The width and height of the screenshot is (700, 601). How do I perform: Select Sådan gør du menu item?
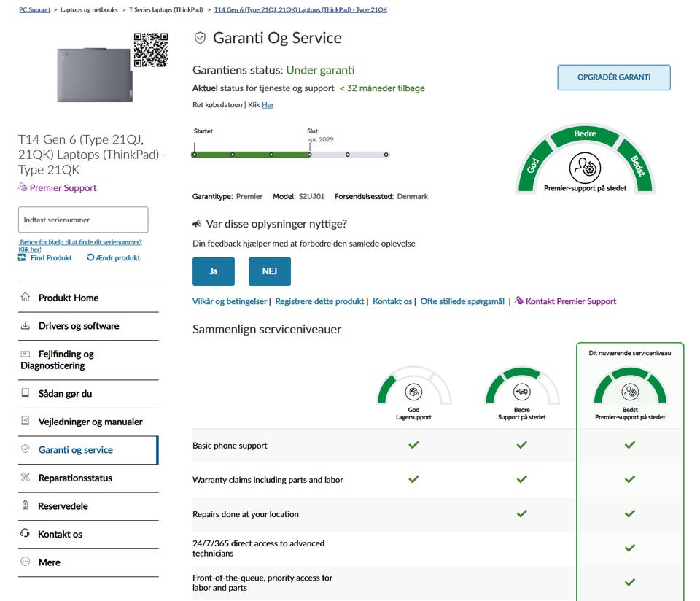(x=88, y=393)
